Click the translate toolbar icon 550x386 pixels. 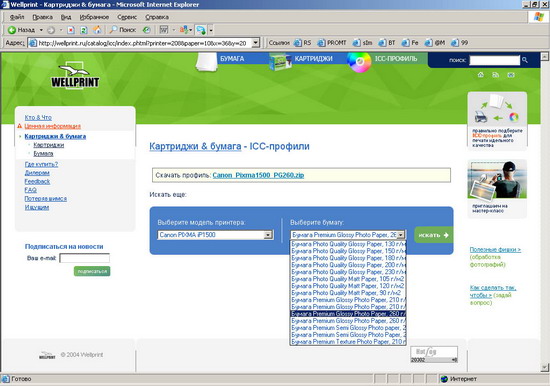point(183,30)
